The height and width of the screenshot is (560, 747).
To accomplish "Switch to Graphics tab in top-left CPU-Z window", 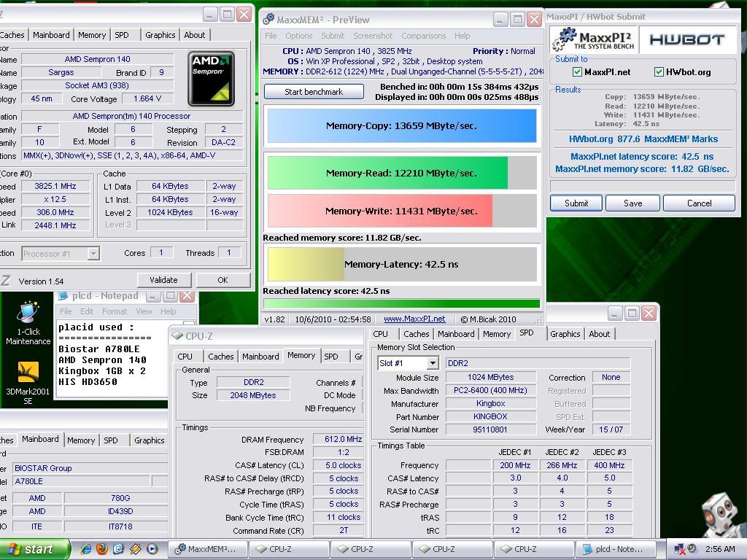I will (160, 35).
